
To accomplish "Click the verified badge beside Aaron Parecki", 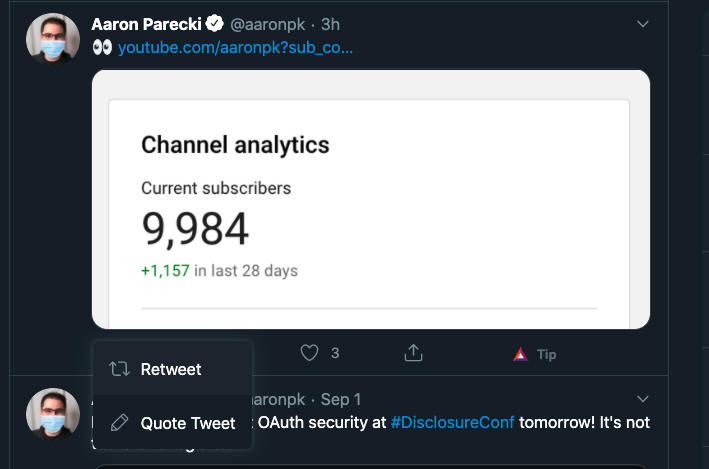I will pos(215,24).
